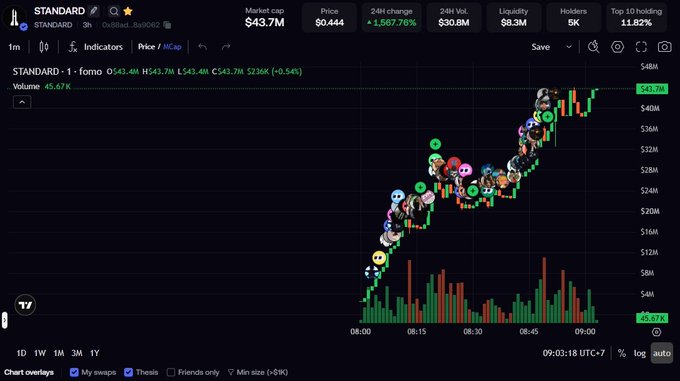
Task: Click the 09:03:18 UTC+7 timezone
Action: tap(574, 353)
